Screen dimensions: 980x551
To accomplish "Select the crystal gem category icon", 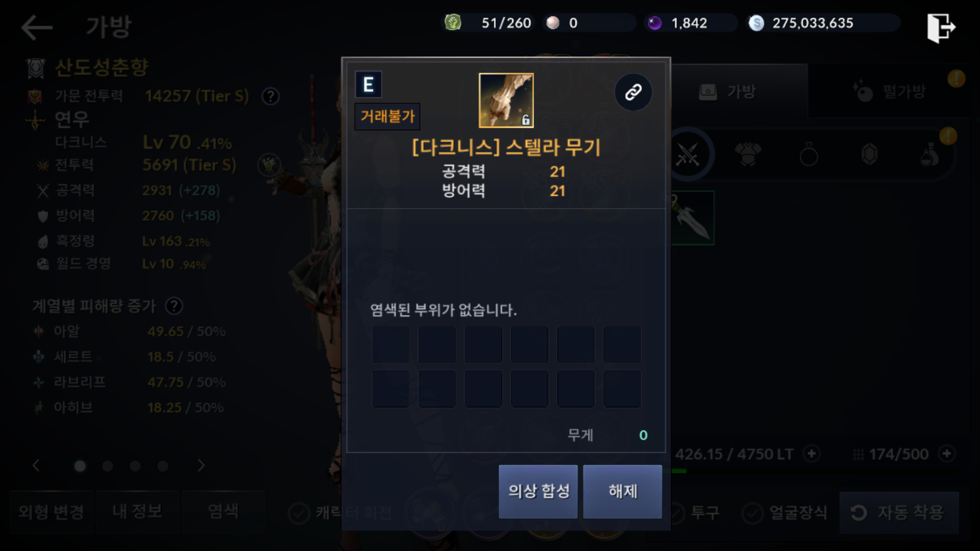I will pos(869,155).
